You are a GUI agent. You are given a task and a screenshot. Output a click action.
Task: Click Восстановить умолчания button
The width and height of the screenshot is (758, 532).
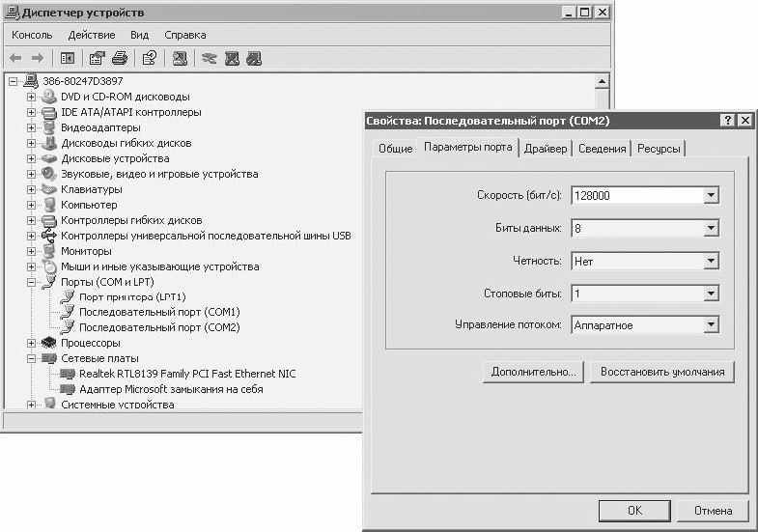tap(661, 372)
